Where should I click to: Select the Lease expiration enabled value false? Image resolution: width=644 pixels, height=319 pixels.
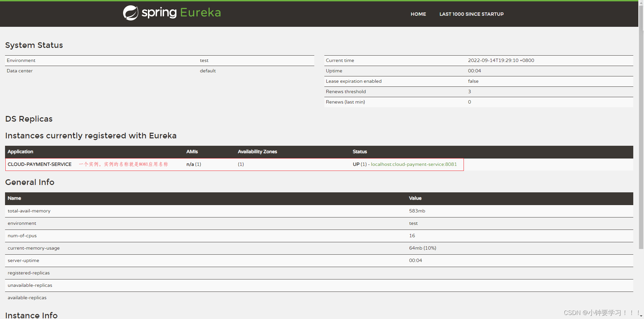[473, 81]
